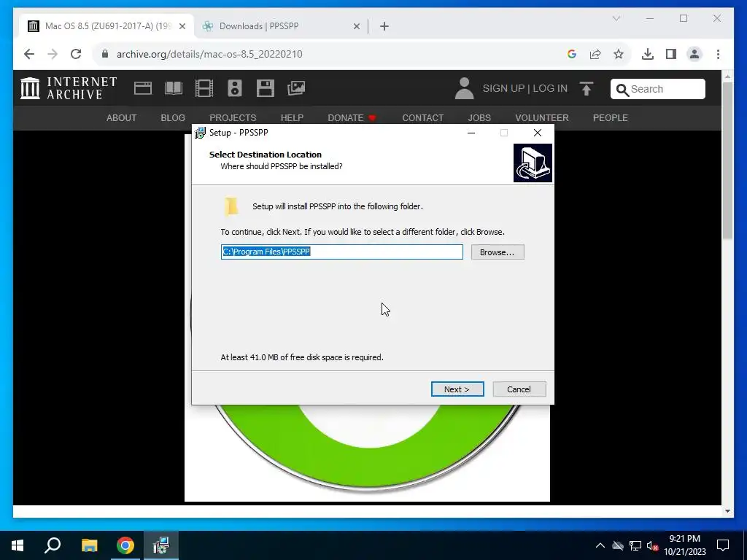Open Chrome three-dot menu
747x560 pixels.
click(x=718, y=54)
